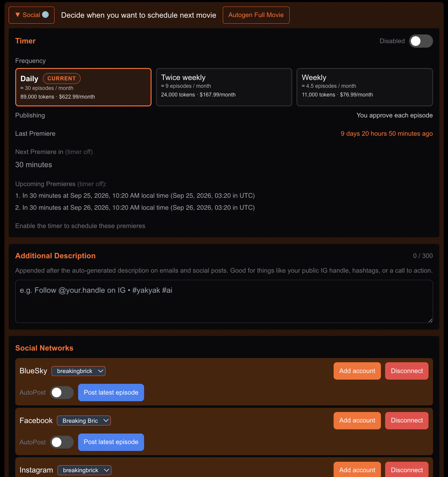Disconnect the Instagram account
The image size is (448, 477).
pyautogui.click(x=407, y=470)
